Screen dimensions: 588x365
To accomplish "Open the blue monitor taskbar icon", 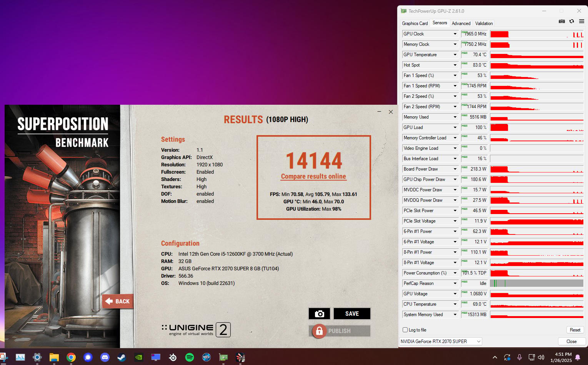I will click(x=156, y=357).
